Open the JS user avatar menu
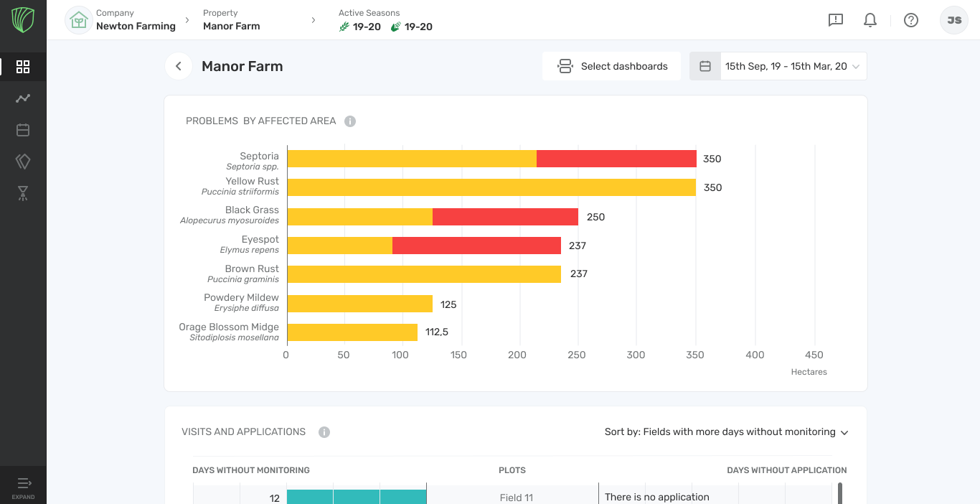This screenshot has height=504, width=980. [953, 20]
